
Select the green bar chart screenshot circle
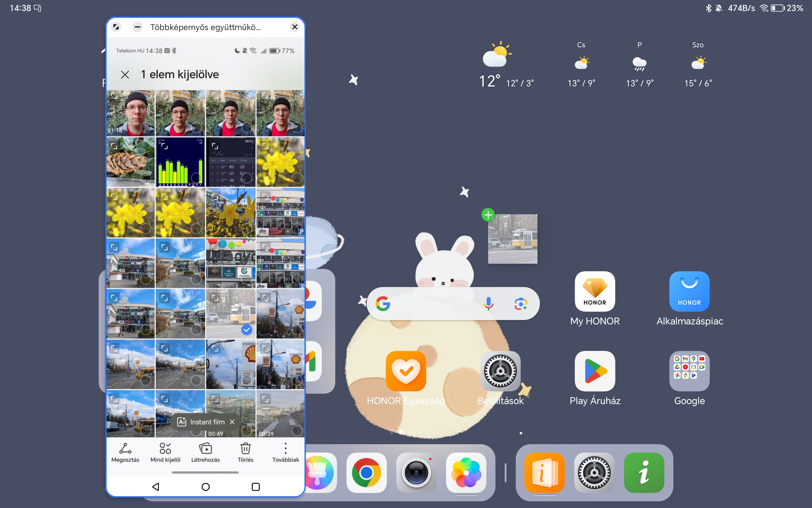pos(196,178)
